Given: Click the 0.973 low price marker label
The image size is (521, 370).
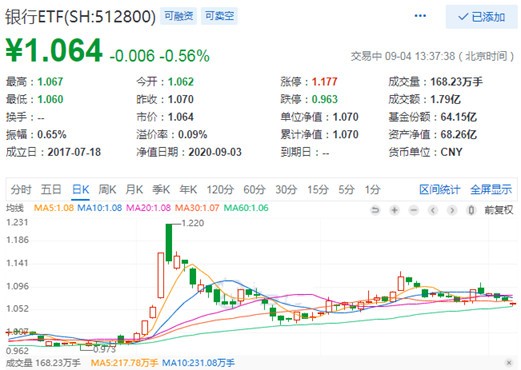Looking at the screenshot, I should pyautogui.click(x=104, y=349).
